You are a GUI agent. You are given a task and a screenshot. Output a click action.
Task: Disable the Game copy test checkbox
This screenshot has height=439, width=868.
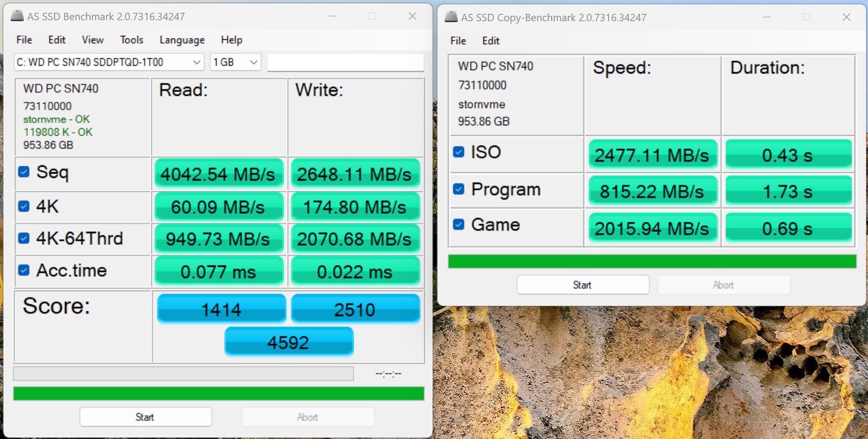point(459,224)
